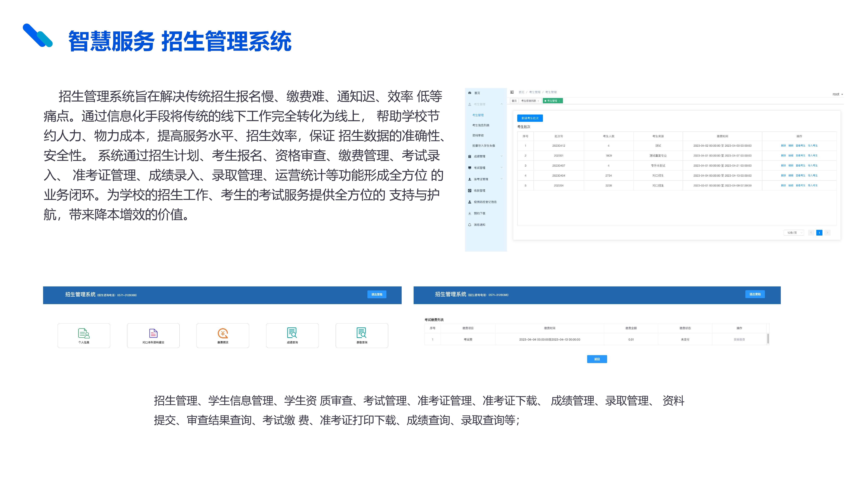Open the root user dropdown

[x=838, y=94]
